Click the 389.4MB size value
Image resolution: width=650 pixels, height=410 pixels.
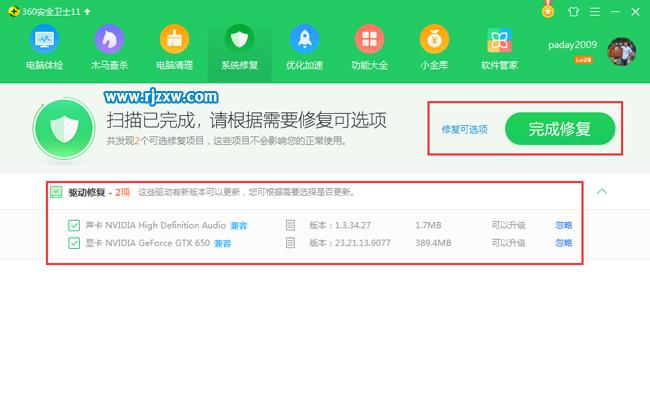pos(433,243)
